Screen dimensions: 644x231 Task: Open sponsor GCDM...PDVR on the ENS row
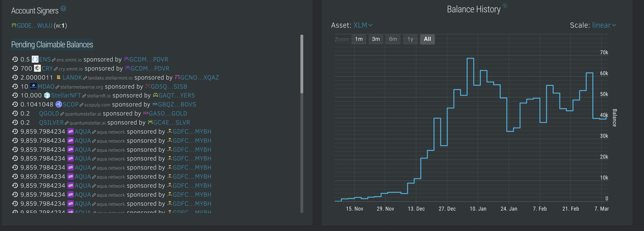pyautogui.click(x=149, y=59)
